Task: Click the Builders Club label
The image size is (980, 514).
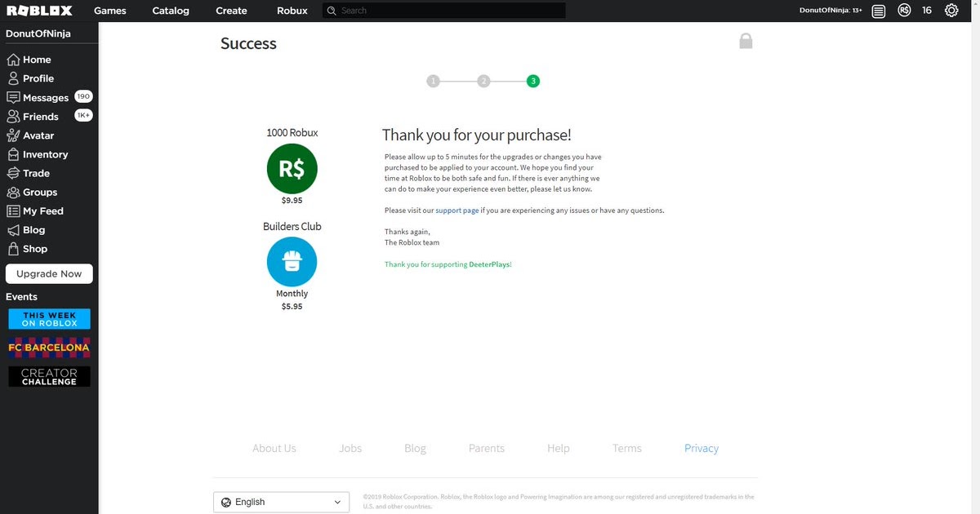Action: click(292, 226)
